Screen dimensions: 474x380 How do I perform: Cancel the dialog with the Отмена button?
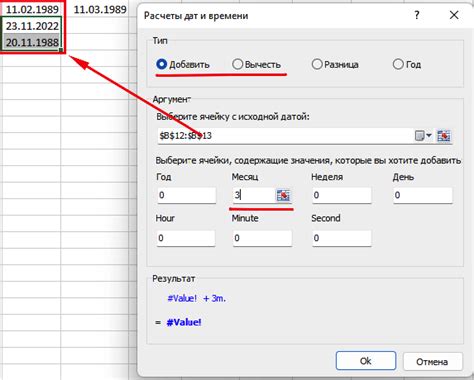click(432, 361)
